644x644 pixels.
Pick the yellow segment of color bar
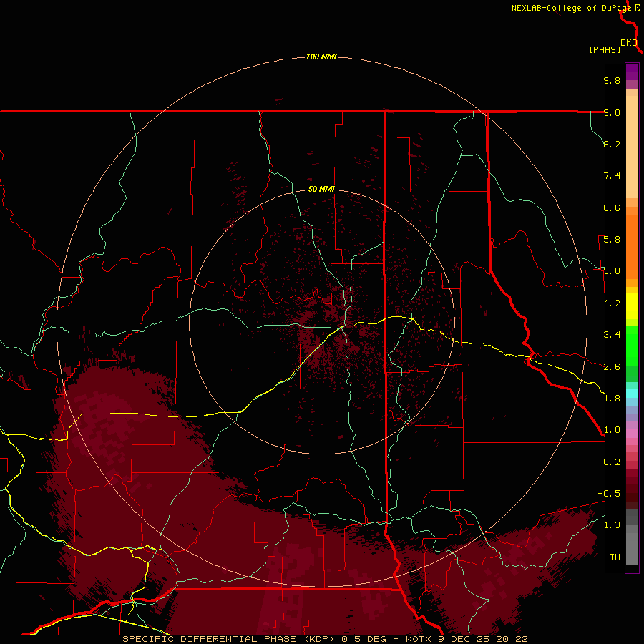(x=632, y=306)
